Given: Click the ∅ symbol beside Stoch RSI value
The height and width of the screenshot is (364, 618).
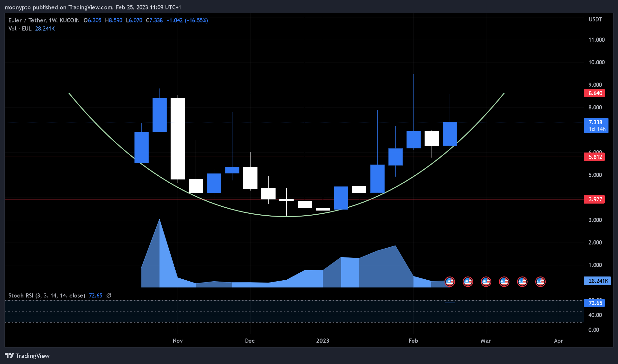Looking at the screenshot, I should click(109, 296).
